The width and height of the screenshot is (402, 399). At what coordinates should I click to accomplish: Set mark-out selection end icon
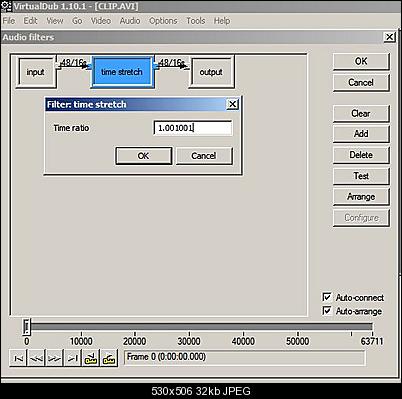tap(109, 358)
